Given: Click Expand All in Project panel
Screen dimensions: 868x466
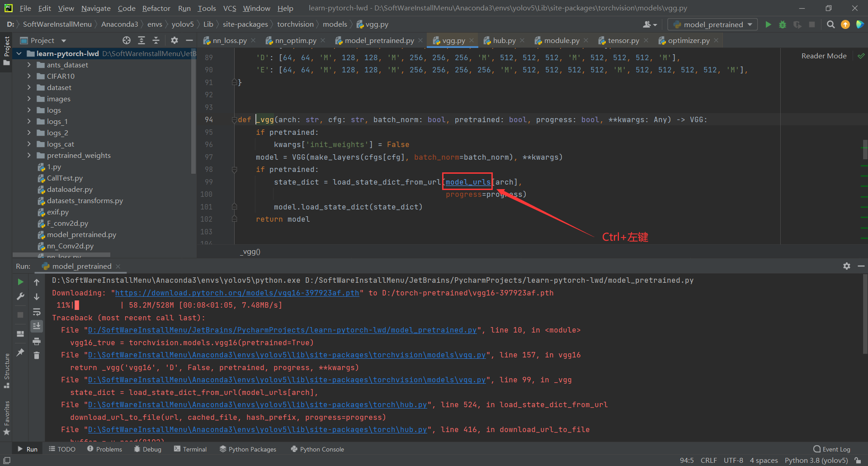Looking at the screenshot, I should [x=142, y=40].
